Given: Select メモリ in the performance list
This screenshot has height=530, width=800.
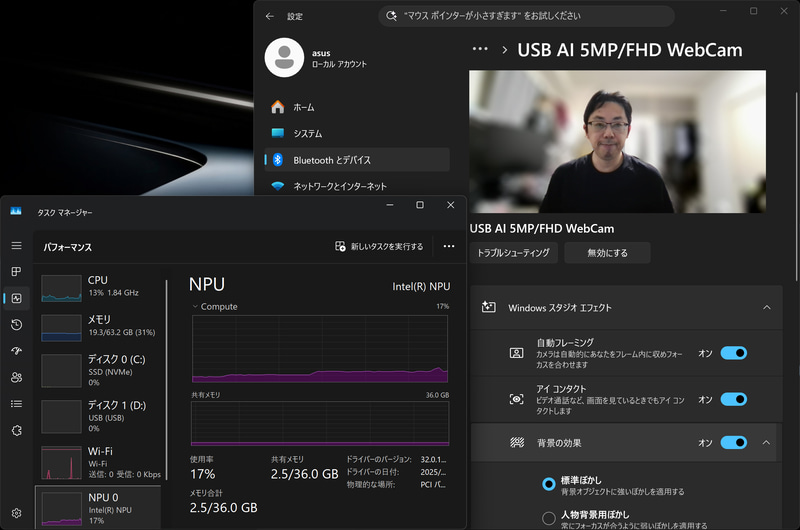Looking at the screenshot, I should click(100, 327).
